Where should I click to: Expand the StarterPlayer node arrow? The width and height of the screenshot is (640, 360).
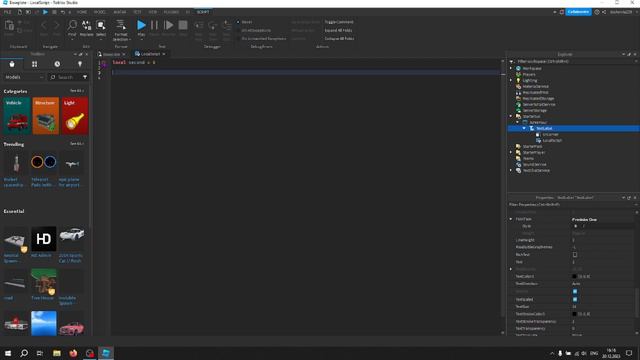click(511, 152)
